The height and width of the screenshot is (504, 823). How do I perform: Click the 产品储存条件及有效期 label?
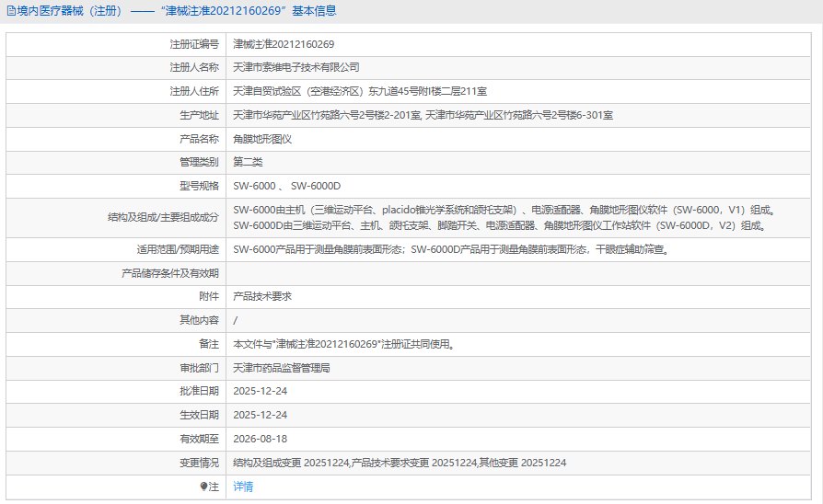click(x=170, y=273)
